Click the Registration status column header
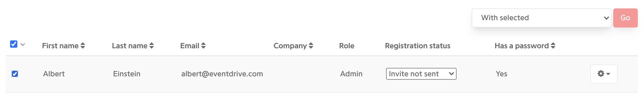This screenshot has width=644, height=101. [x=417, y=46]
